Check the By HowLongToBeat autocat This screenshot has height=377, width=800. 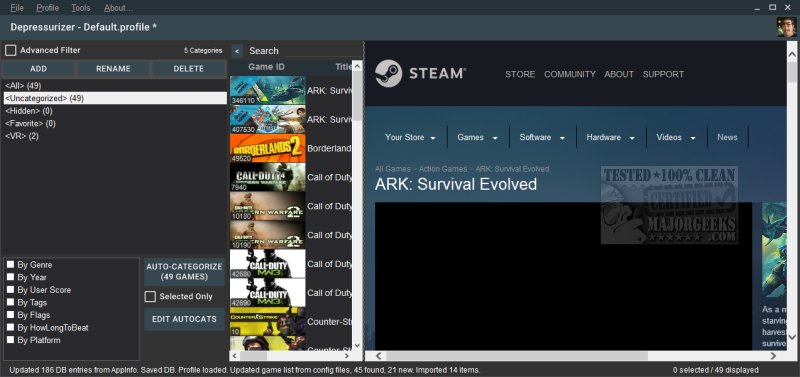click(x=10, y=328)
